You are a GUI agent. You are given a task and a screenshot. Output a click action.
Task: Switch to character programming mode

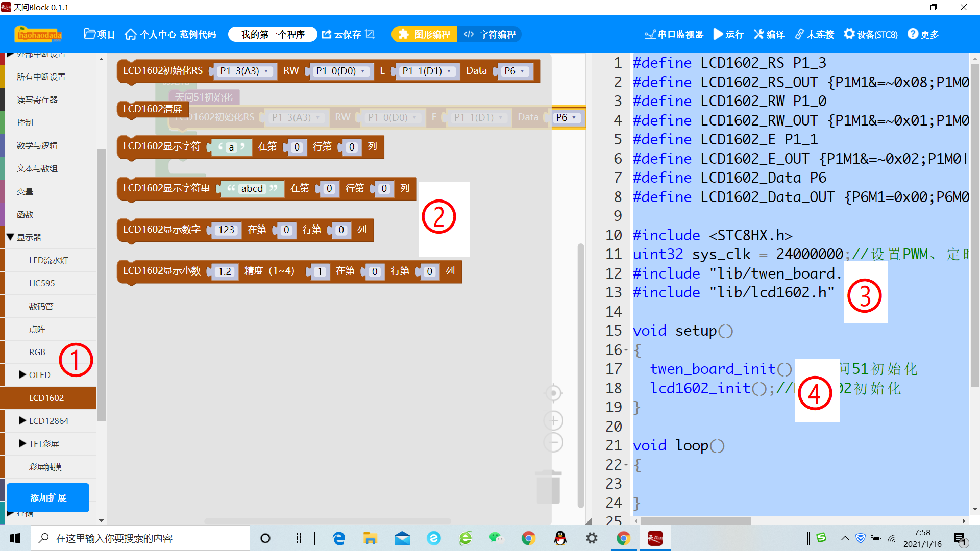[x=489, y=34]
